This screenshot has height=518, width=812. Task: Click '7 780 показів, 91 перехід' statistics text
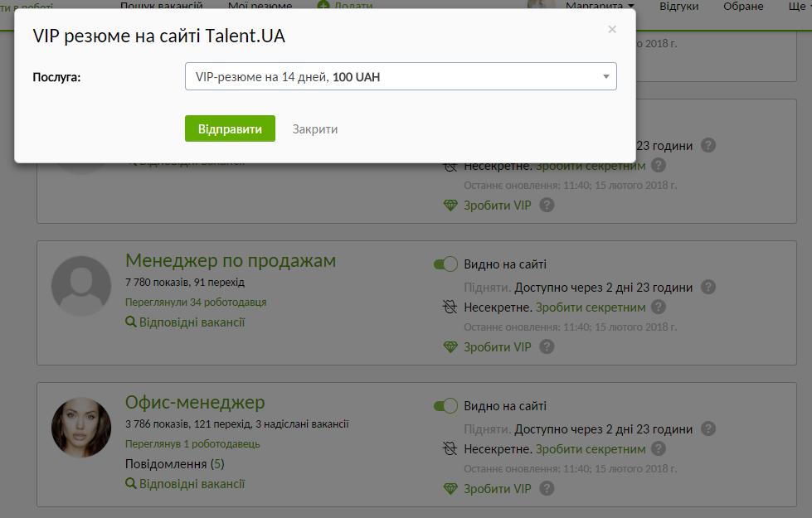185,283
